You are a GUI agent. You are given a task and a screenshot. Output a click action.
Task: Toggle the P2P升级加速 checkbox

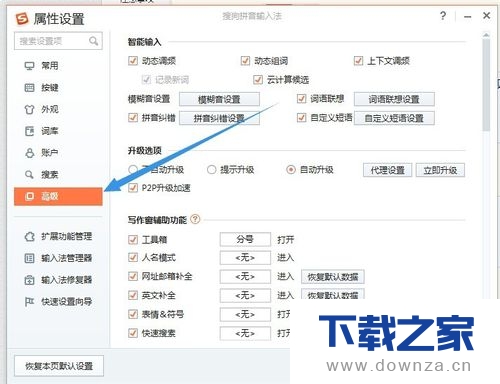coord(133,188)
